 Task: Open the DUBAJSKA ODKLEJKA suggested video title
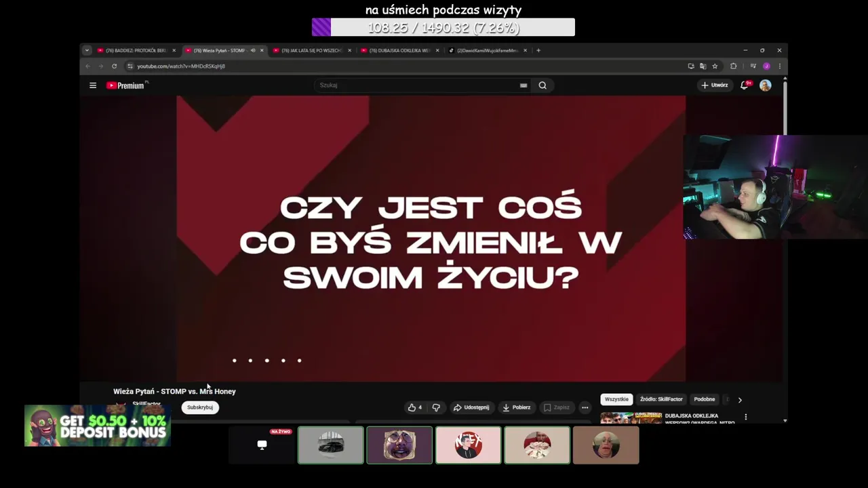701,418
